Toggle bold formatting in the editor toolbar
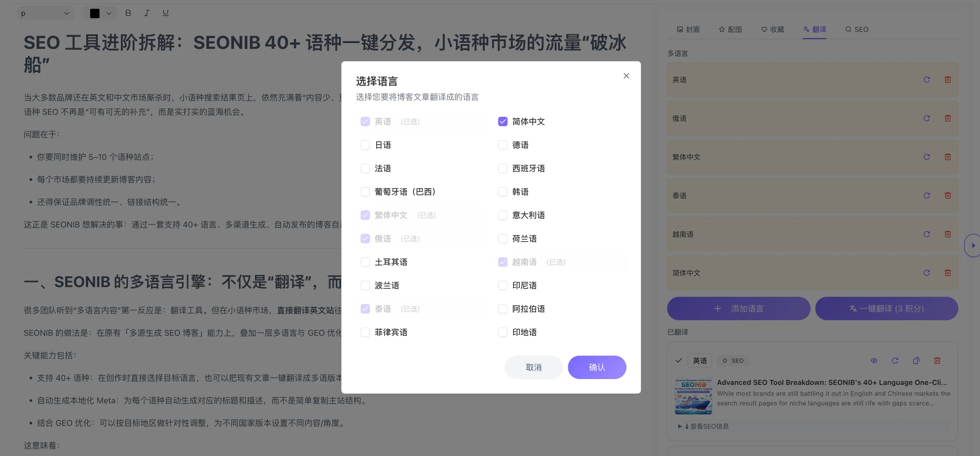Screen dimensions: 980x456 pyautogui.click(x=128, y=13)
